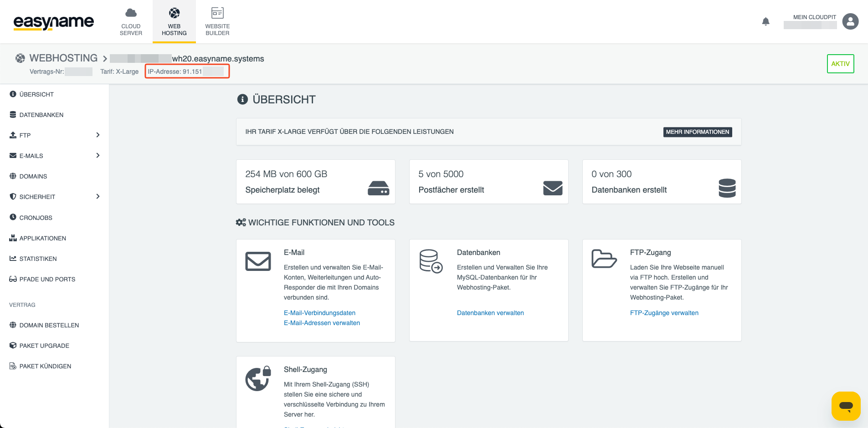
Task: Click the Webhosting globe icon in breadcrumb
Action: (x=20, y=58)
